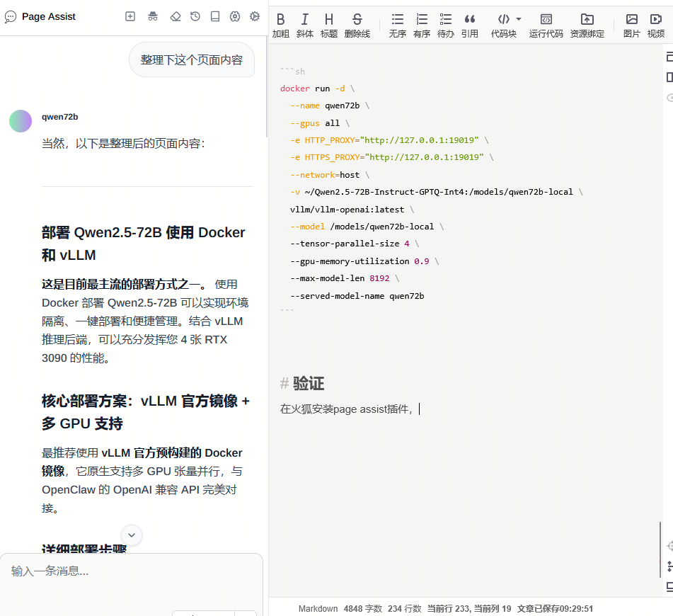Screen dimensions: 673x616
Task: Click the Page Assist panel scrollbar
Action: pyautogui.click(x=266, y=86)
